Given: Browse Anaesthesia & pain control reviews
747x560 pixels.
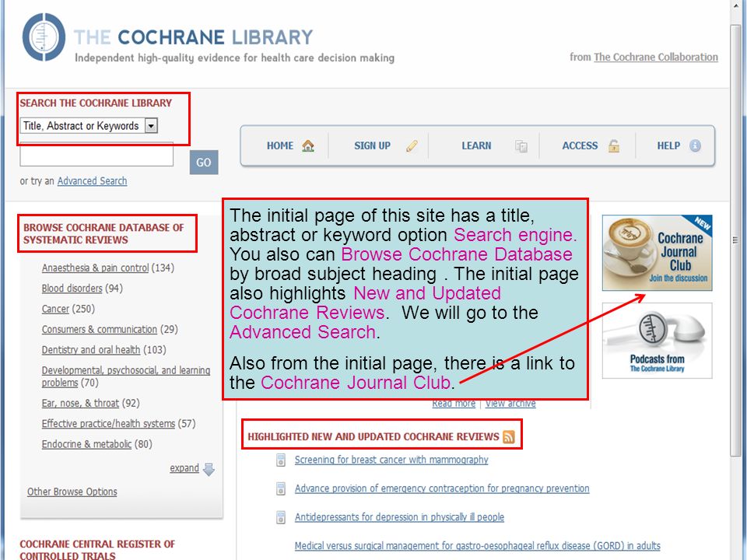Looking at the screenshot, I should (95, 268).
